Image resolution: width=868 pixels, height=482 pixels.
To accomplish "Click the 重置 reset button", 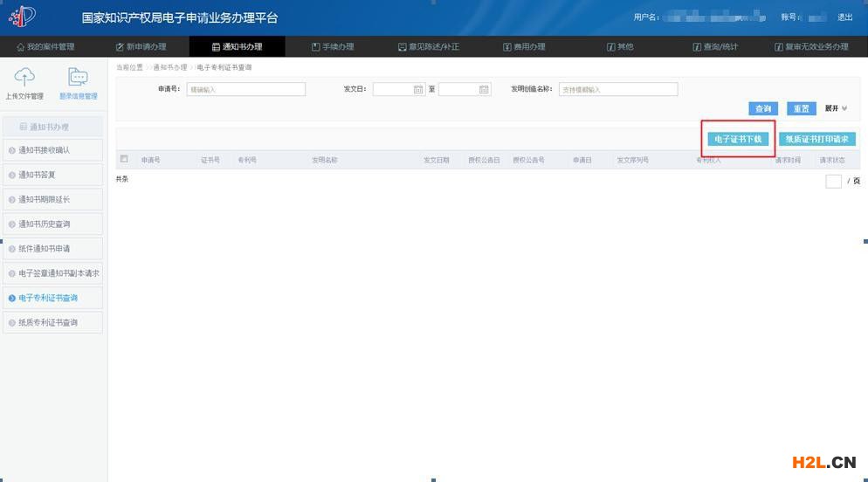I will pyautogui.click(x=800, y=108).
